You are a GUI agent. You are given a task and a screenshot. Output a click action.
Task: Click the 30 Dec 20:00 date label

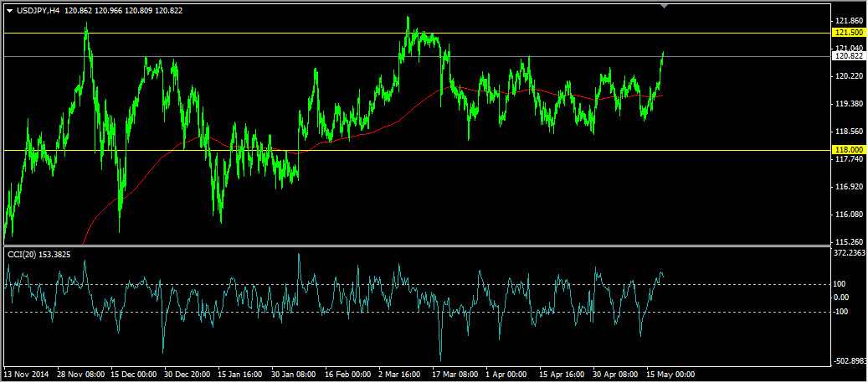pos(189,374)
